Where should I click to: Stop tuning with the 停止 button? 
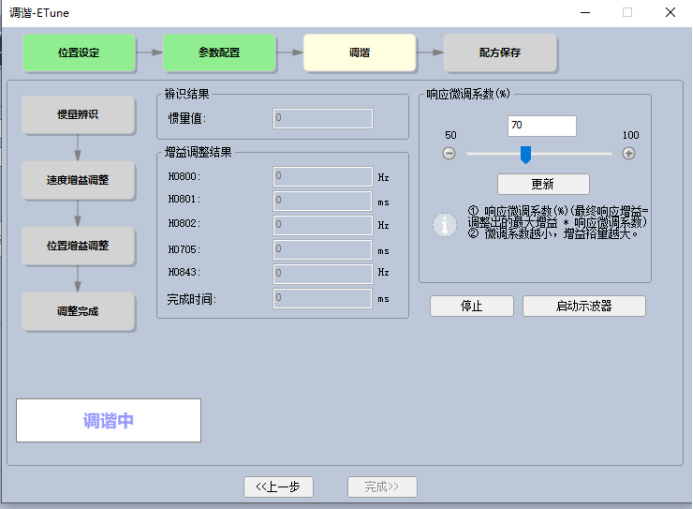pos(471,306)
